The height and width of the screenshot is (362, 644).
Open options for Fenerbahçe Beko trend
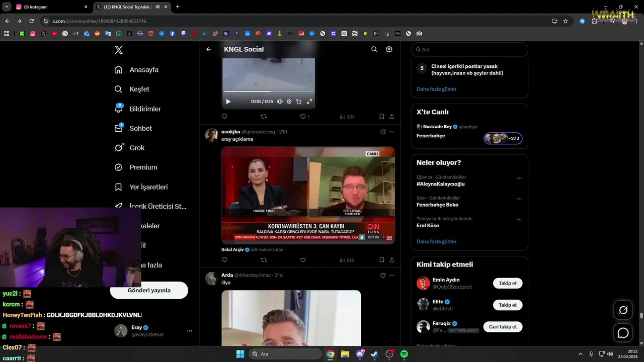[519, 199]
